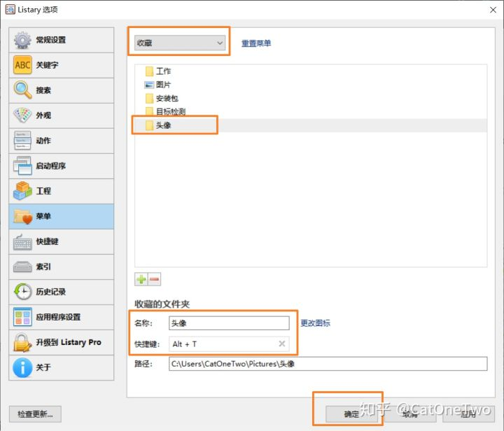Select the 目标检测 folder entry

[x=311, y=112]
